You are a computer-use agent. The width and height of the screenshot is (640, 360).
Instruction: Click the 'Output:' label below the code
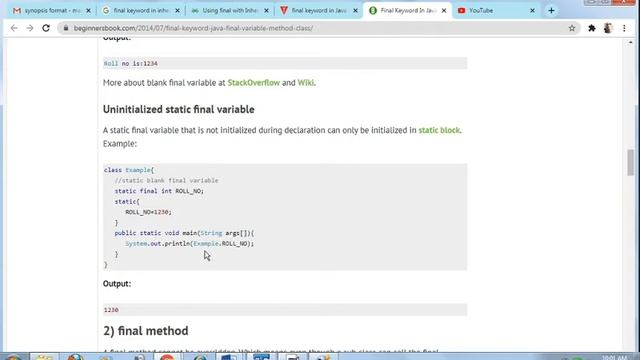tap(117, 284)
